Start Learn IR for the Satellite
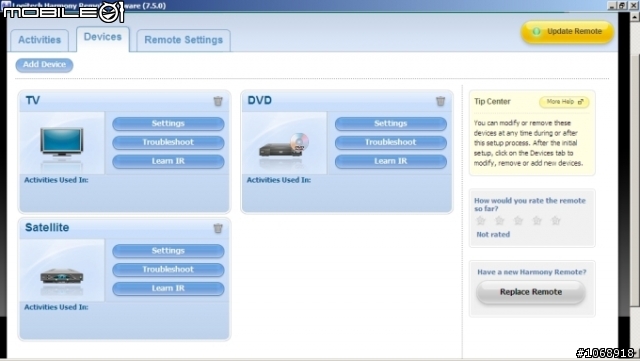Screen dimensions: 640x361 (168, 288)
